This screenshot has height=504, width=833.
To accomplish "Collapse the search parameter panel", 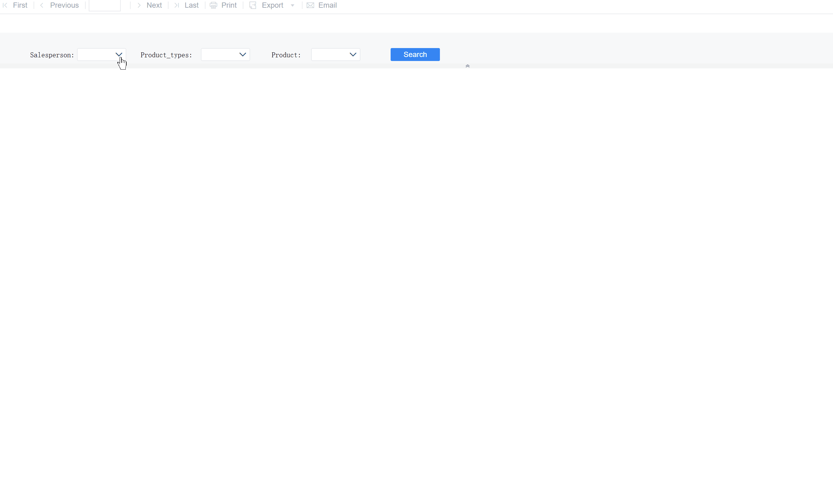I will click(468, 66).
